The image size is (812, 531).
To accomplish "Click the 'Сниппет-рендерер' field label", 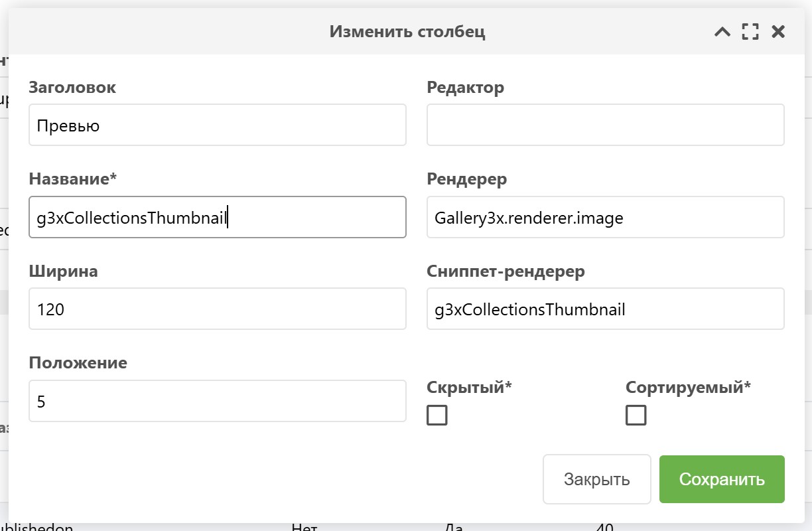I will click(x=506, y=271).
